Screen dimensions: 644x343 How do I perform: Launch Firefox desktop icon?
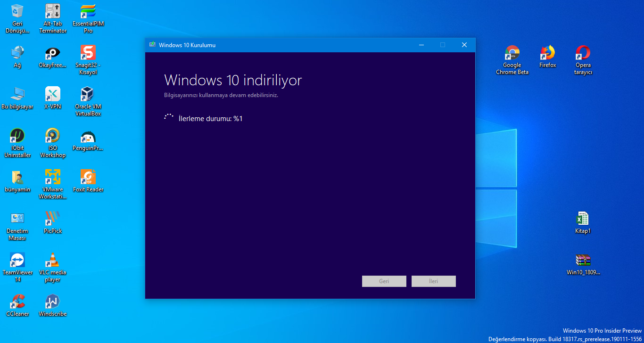(x=547, y=57)
